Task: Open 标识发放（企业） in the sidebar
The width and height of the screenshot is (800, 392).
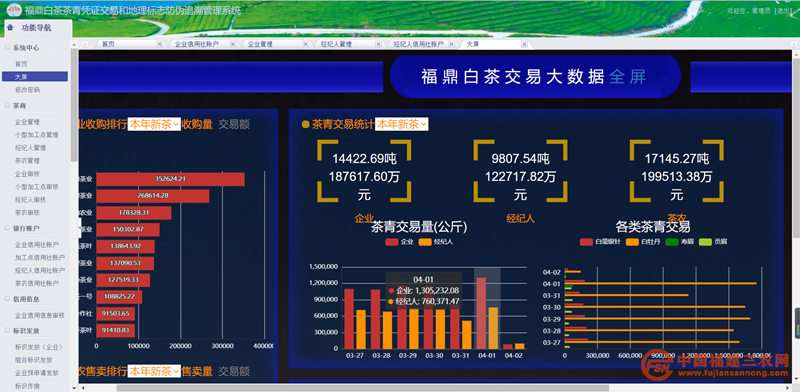Action: coord(39,347)
